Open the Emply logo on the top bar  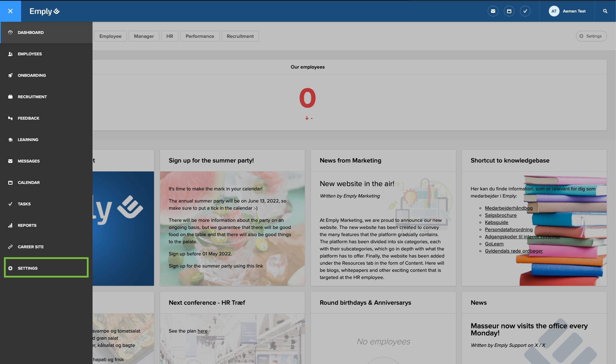[44, 11]
